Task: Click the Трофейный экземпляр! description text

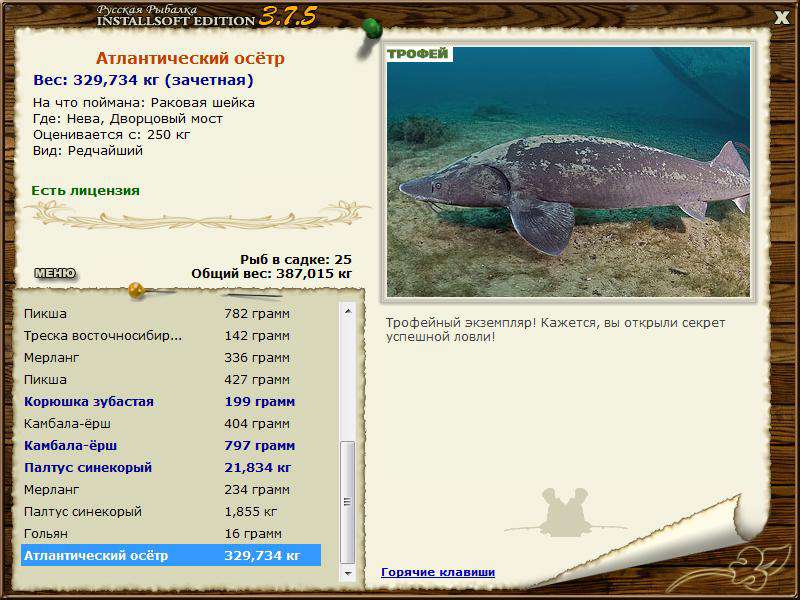Action: [x=555, y=330]
